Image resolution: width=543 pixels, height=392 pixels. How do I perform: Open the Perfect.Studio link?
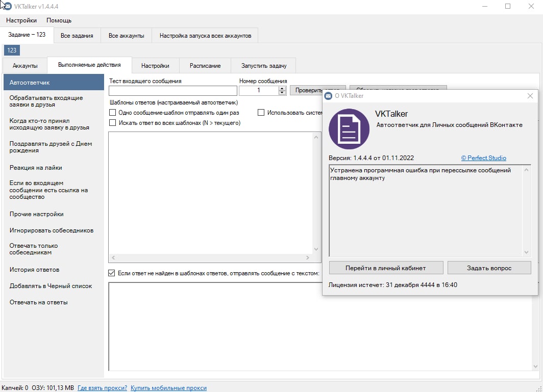483,158
